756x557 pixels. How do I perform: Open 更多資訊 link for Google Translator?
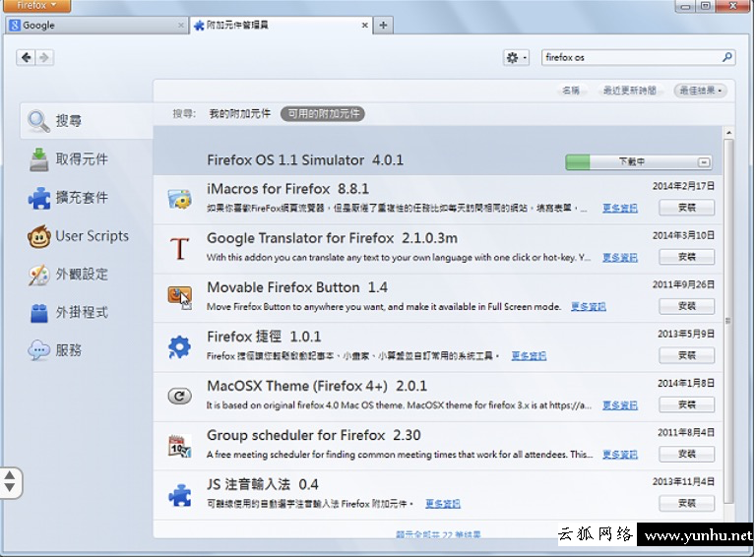(x=620, y=258)
